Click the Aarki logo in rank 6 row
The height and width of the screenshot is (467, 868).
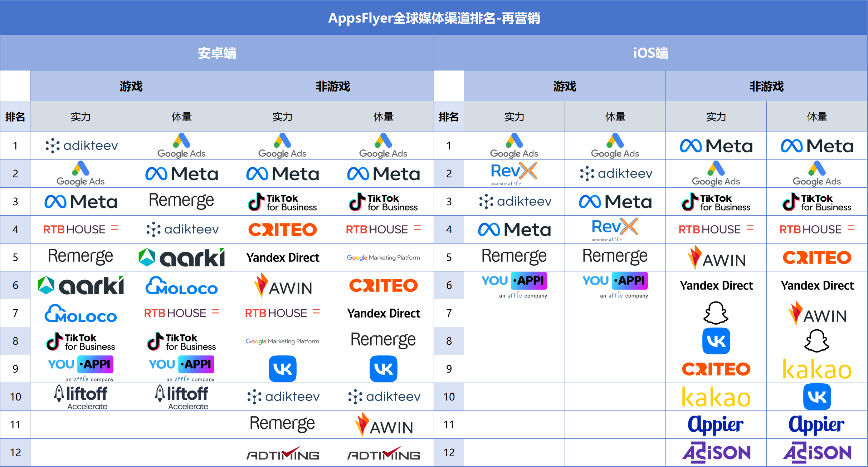[81, 285]
